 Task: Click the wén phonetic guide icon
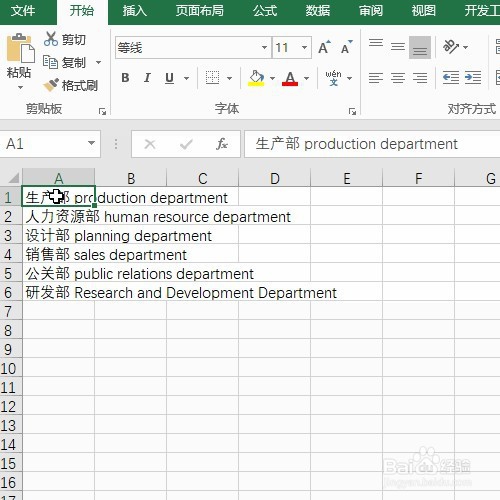coord(333,78)
